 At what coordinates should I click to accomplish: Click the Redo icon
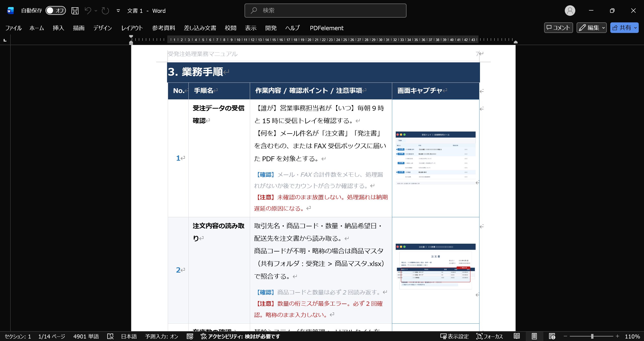point(105,11)
